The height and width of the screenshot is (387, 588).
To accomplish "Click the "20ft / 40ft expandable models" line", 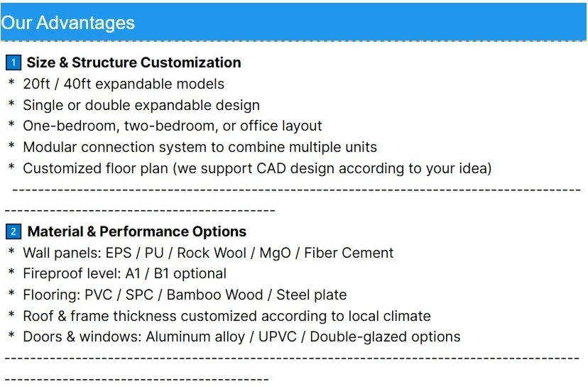I will (x=124, y=84).
